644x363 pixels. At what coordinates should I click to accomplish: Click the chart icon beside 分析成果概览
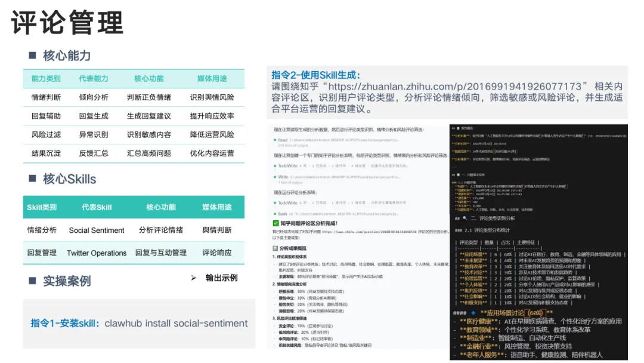pos(275,248)
